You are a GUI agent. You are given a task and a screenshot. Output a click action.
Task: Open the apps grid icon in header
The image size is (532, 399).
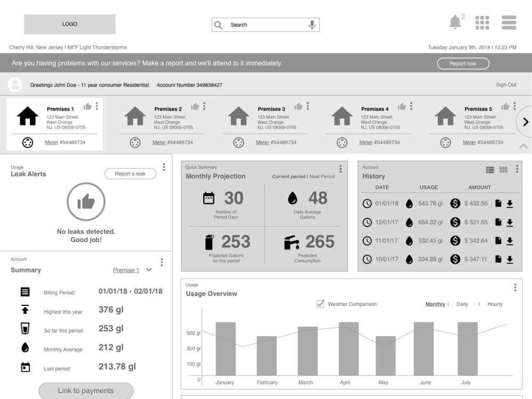pos(482,23)
